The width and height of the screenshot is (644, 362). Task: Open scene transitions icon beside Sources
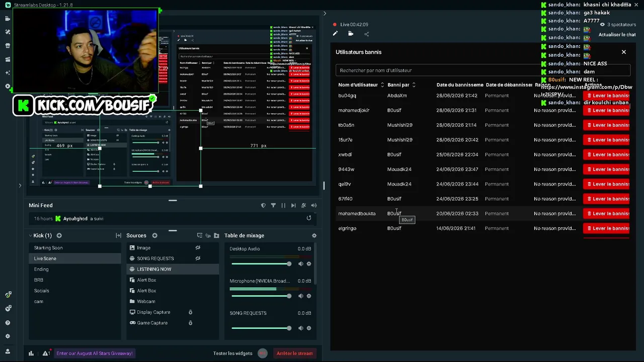[118, 235]
